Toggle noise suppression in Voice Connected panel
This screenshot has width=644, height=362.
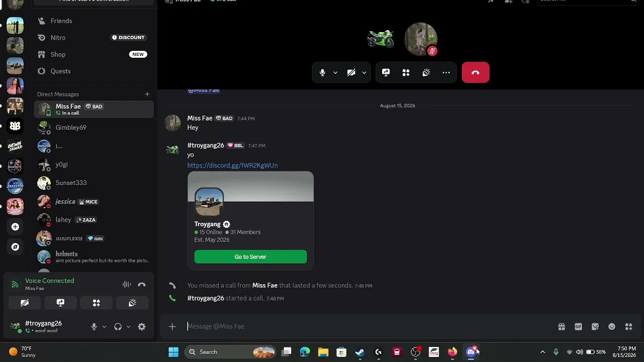coord(126,285)
